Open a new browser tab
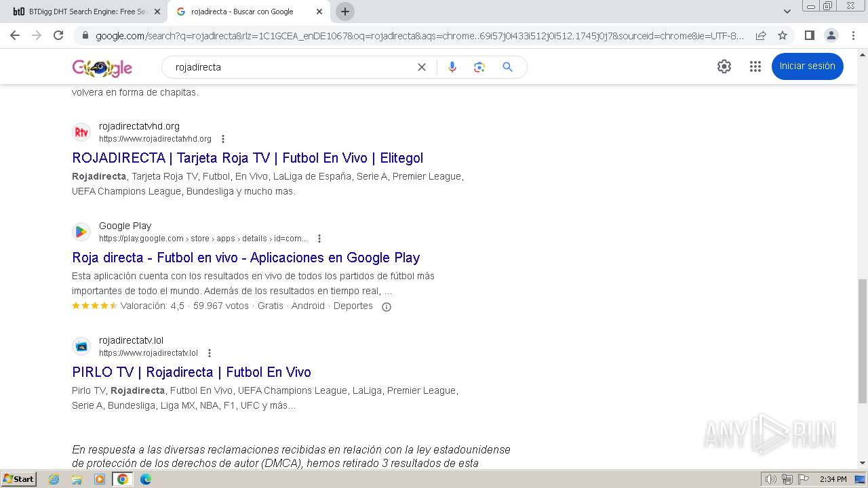This screenshot has width=868, height=488. pos(345,12)
